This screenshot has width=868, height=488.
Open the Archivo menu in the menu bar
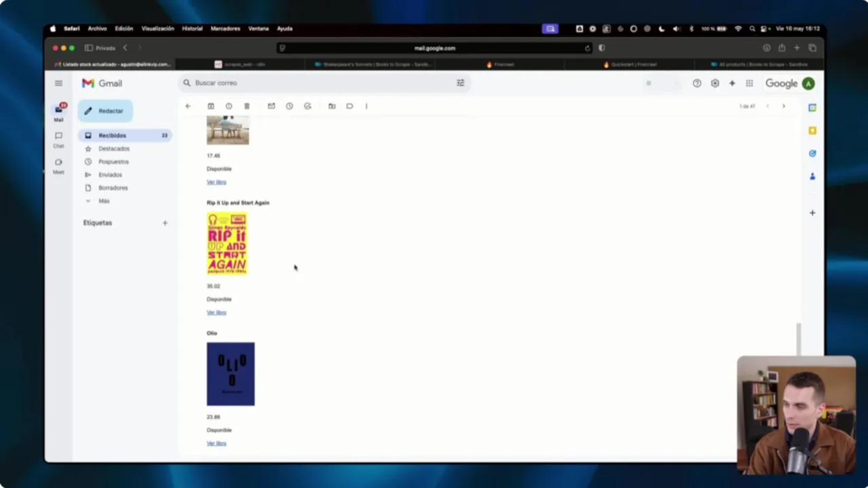(97, 28)
